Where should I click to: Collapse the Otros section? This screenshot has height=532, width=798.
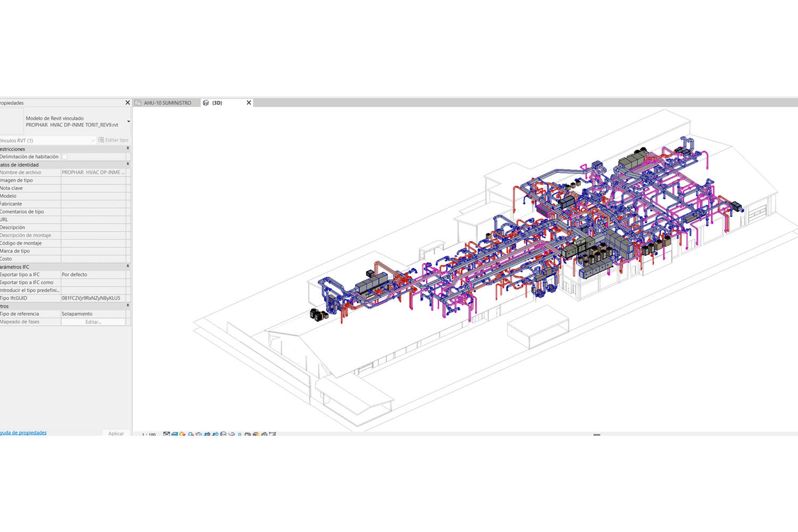(x=128, y=306)
